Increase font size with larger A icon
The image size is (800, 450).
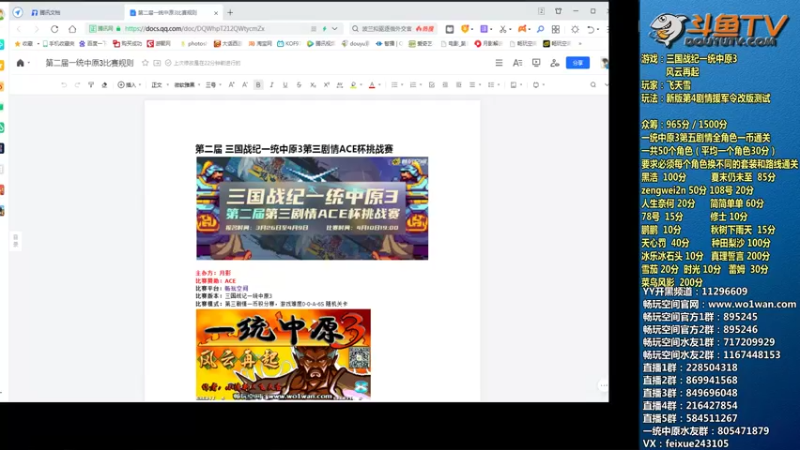(231, 85)
